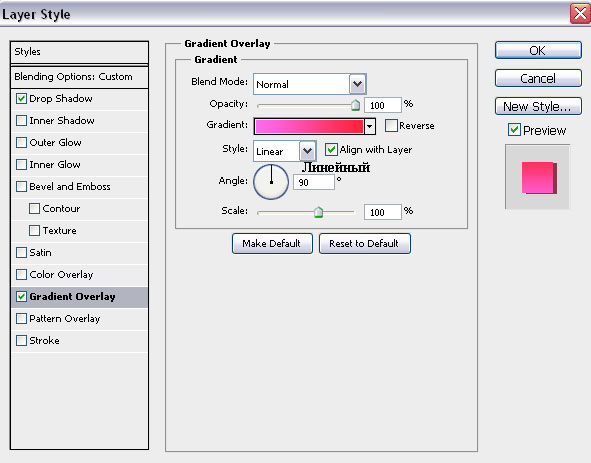Screen dimensions: 591x463
Task: Select the Satin label
Action: click(40, 253)
